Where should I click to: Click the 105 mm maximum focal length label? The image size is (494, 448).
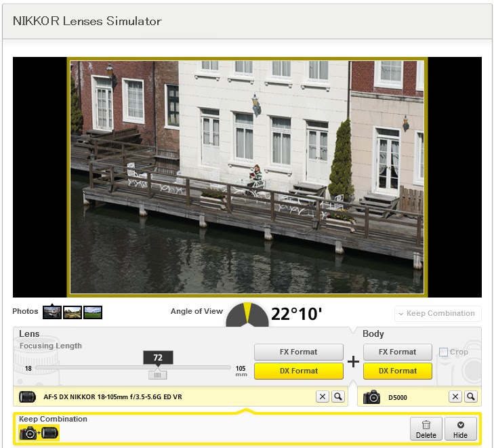click(241, 371)
